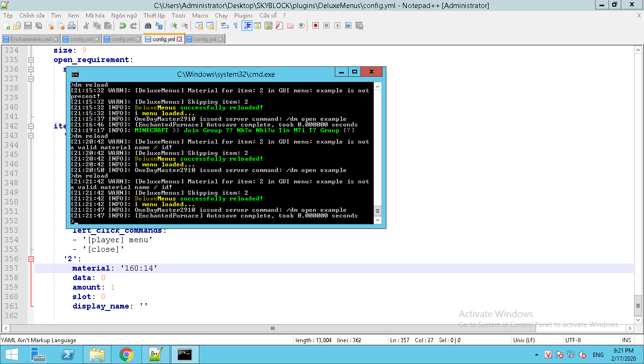Image resolution: width=644 pixels, height=364 pixels.
Task: Click the Cut scissors icon
Action: tap(86, 26)
